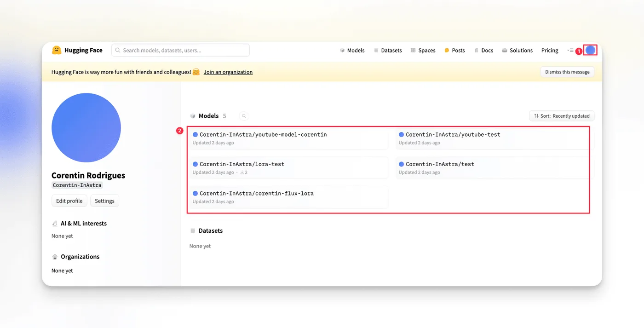Screen dimensions: 644x328
Task: Open the Datasets navigation item
Action: [x=388, y=51]
